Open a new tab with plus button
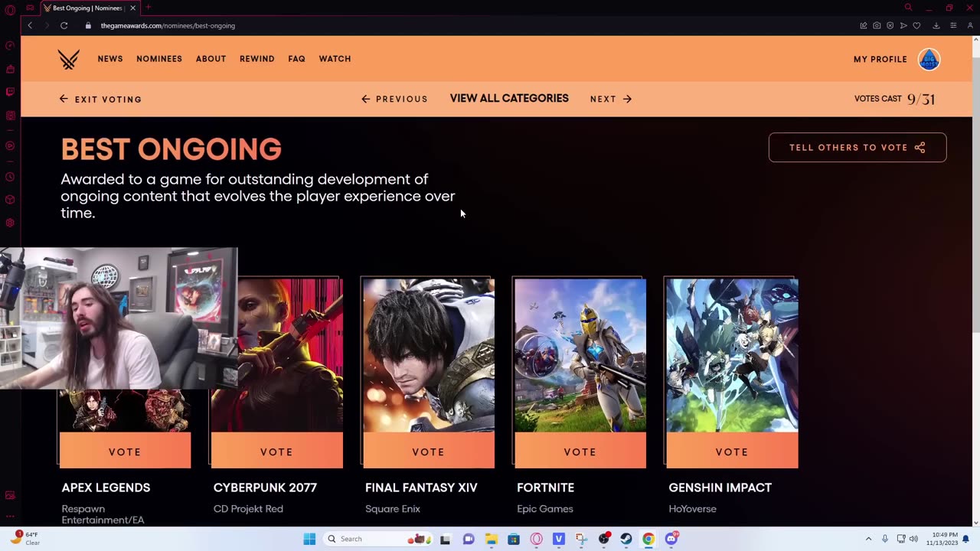 (149, 8)
